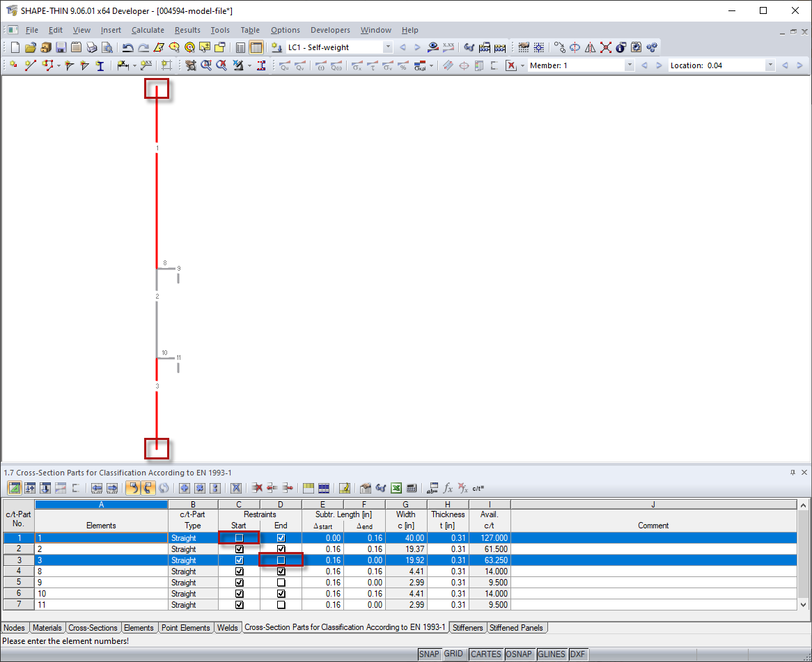This screenshot has width=812, height=662.
Task: Click the Save icon in the toolbar
Action: [62, 47]
